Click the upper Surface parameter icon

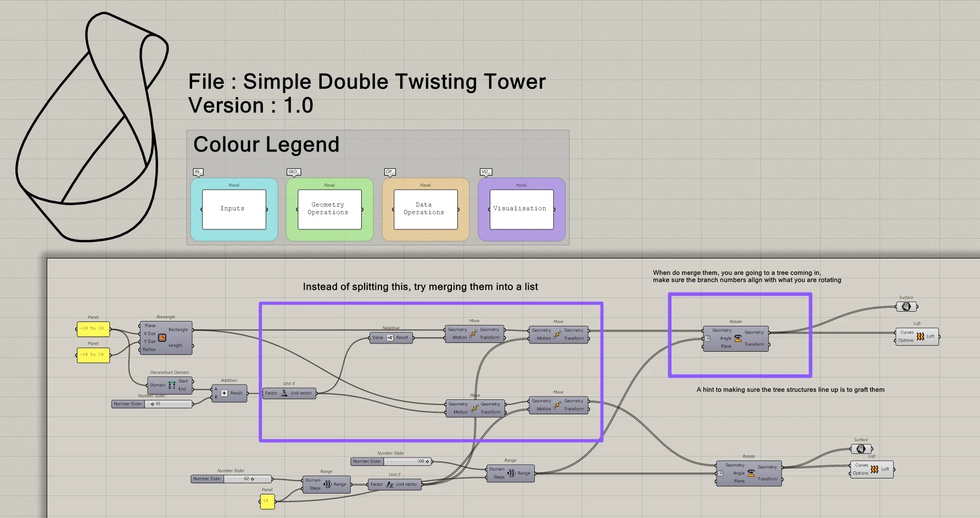coord(906,307)
